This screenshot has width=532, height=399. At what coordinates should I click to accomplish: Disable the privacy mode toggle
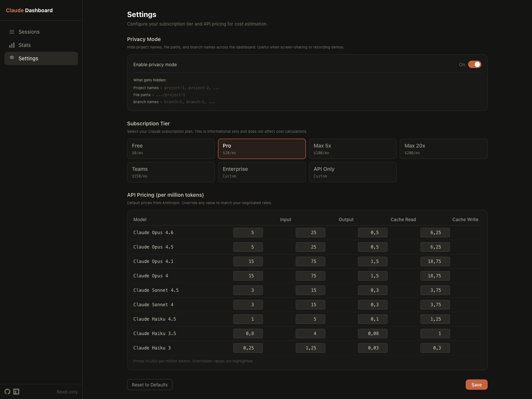pos(475,64)
